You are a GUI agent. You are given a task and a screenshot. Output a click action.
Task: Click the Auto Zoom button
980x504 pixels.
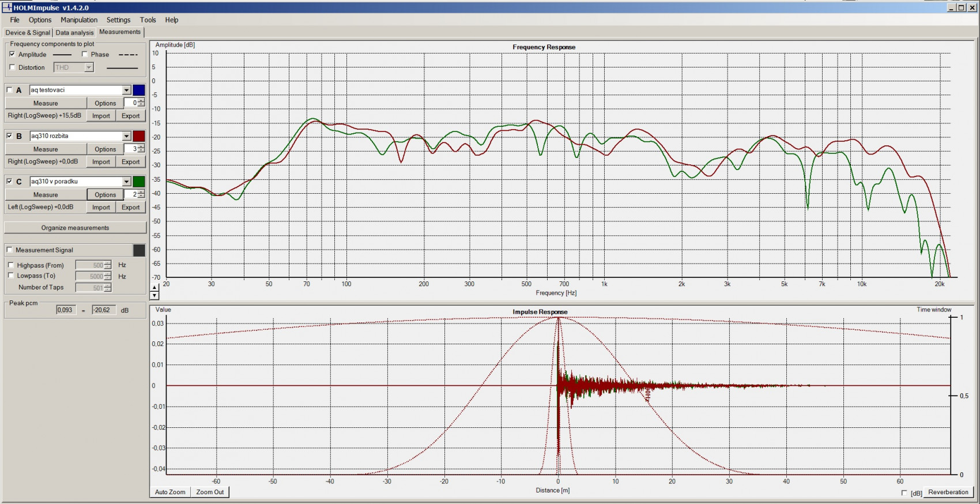click(170, 492)
